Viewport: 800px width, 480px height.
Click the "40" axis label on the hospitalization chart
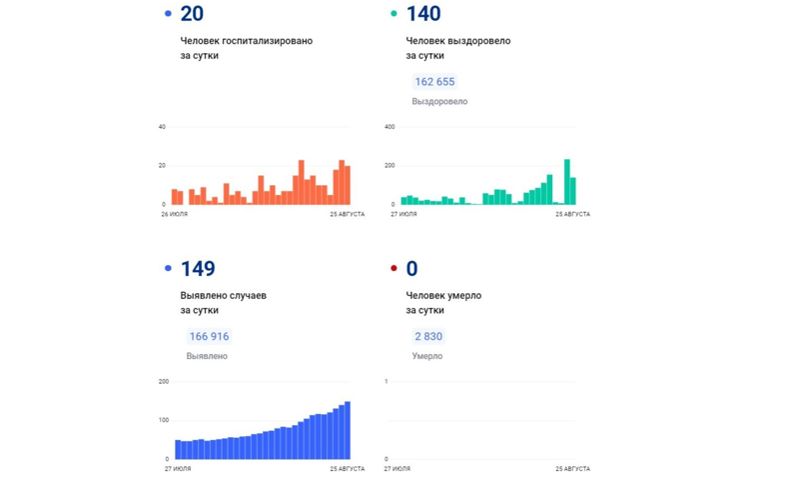(162, 127)
